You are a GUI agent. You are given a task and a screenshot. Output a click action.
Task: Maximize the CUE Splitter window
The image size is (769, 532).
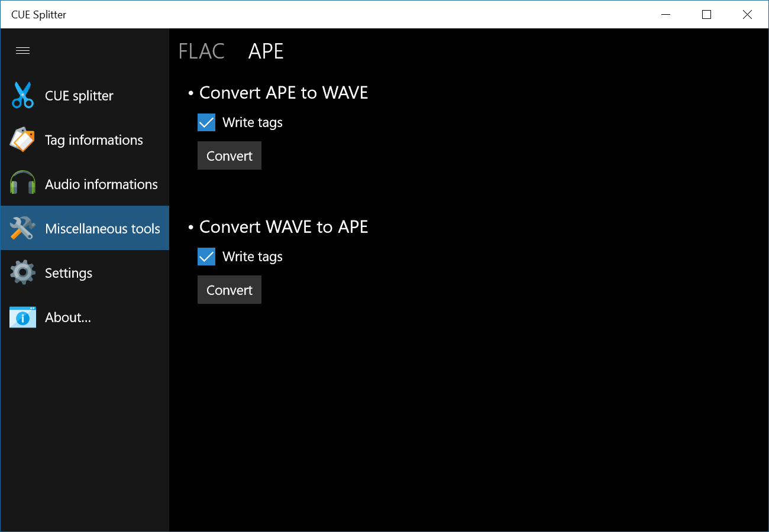[x=706, y=15]
